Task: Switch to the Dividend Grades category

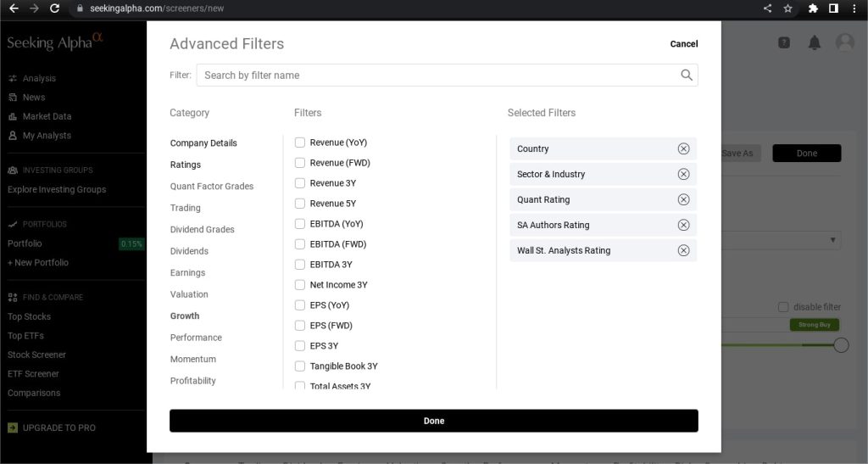Action: coord(202,230)
